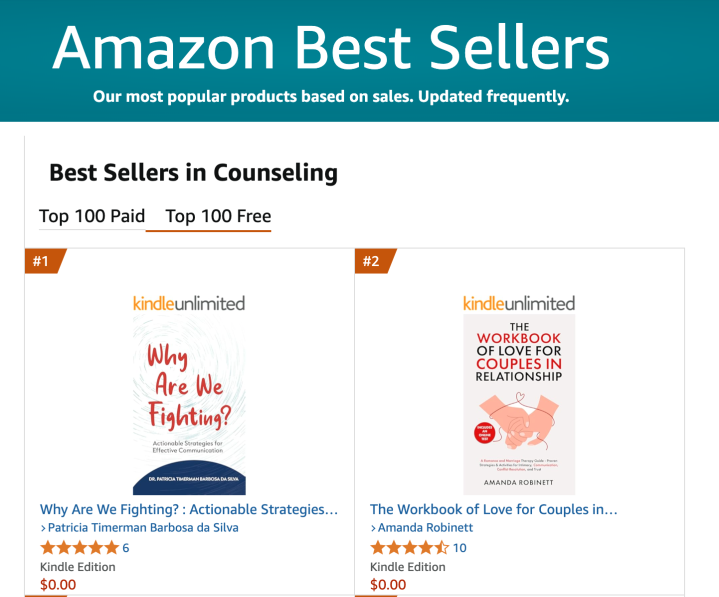Click the five-star rating of first book
Viewport: 719px width, 597px height.
[x=78, y=548]
